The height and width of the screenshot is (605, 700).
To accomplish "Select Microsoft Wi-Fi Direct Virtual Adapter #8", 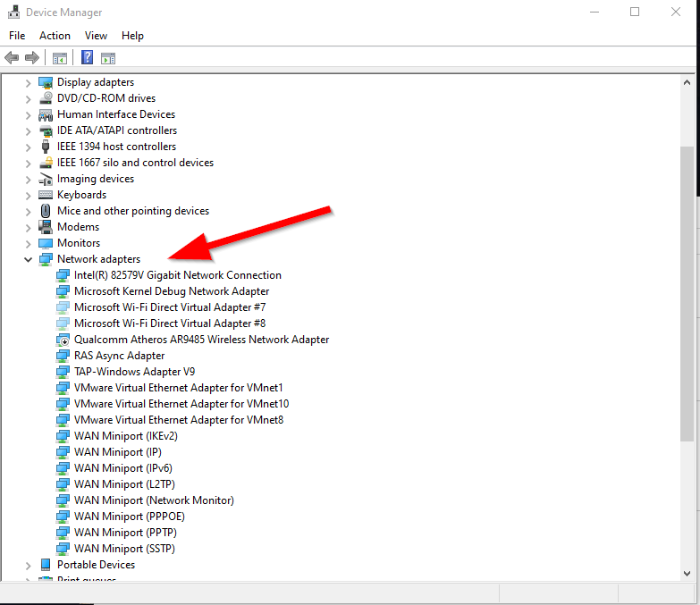I will pos(170,324).
